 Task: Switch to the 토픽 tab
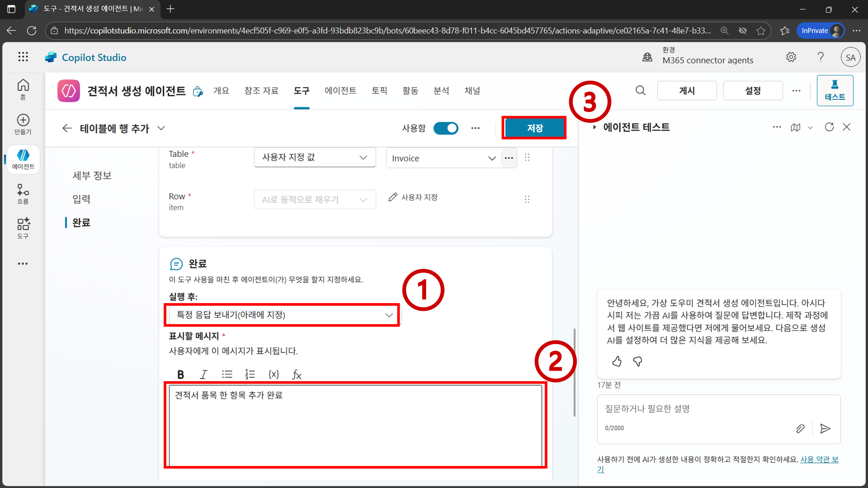pyautogui.click(x=379, y=91)
